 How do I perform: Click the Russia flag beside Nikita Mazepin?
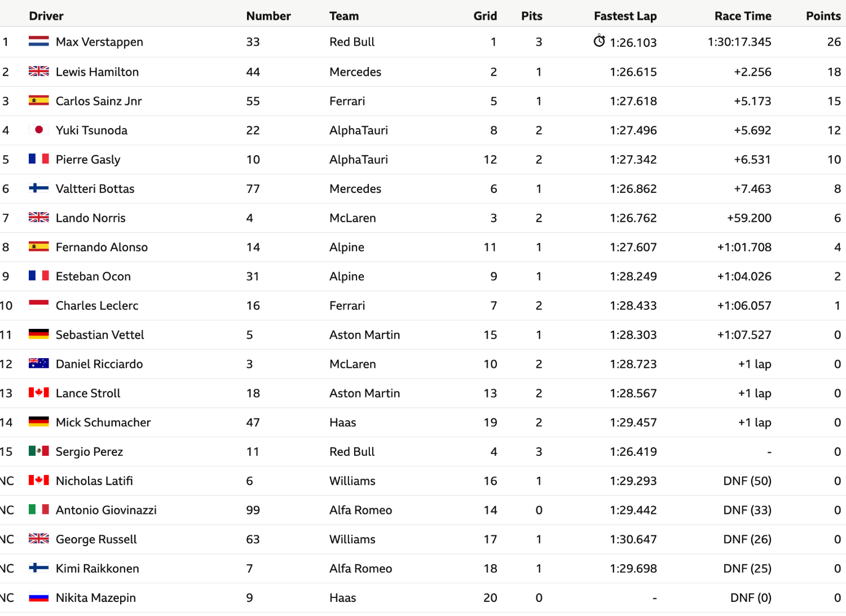pyautogui.click(x=39, y=597)
